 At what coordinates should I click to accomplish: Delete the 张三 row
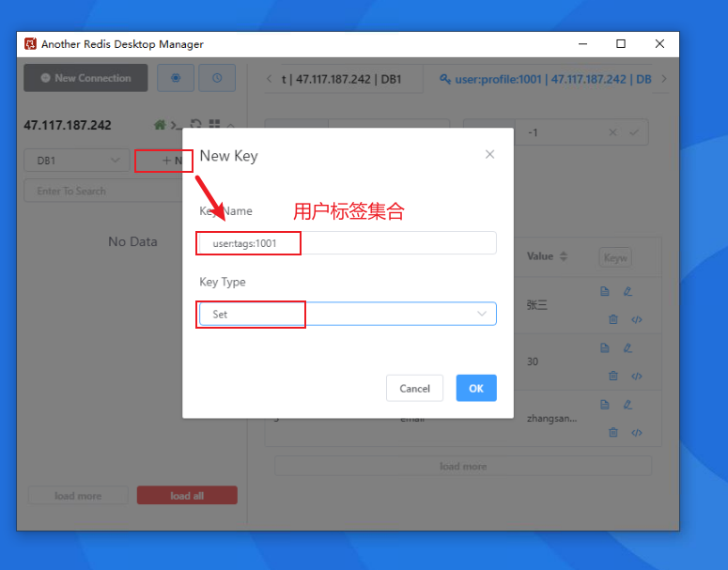(613, 319)
